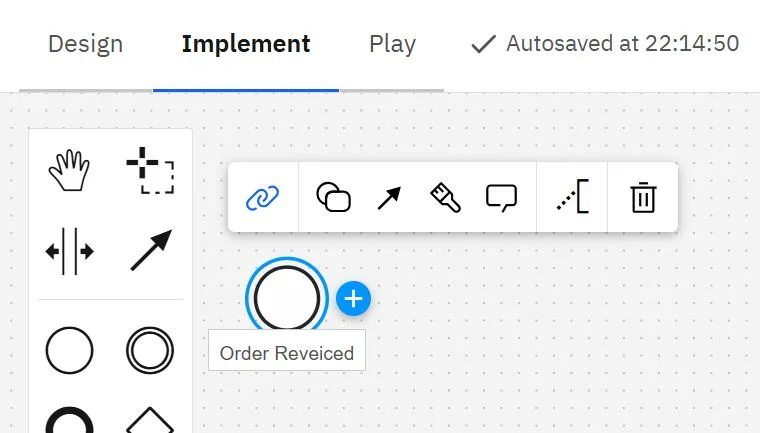Select the Implement tab
The image size is (760, 433).
pos(246,44)
